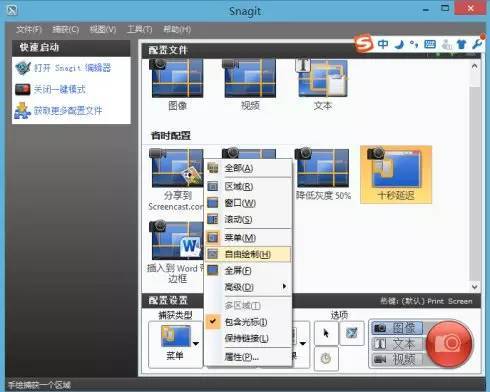Click the get more profiles puzzle icon
Image resolution: width=490 pixels, height=392 pixels.
[x=23, y=110]
